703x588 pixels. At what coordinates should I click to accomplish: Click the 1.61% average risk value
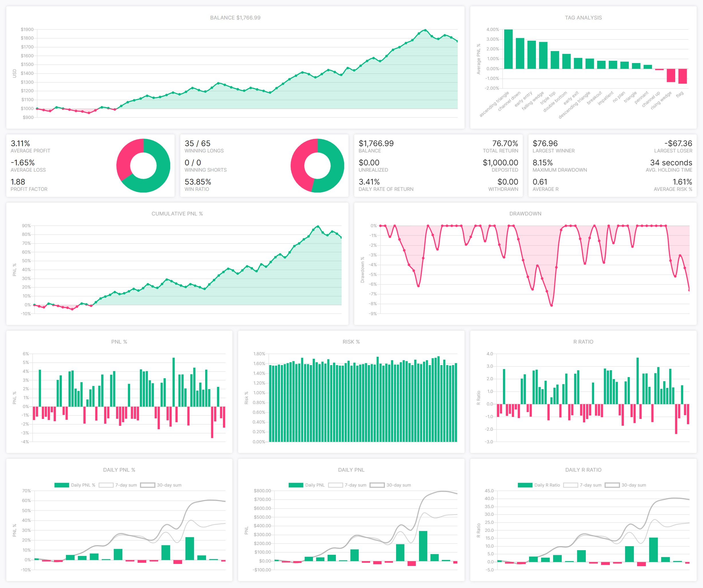coord(682,182)
